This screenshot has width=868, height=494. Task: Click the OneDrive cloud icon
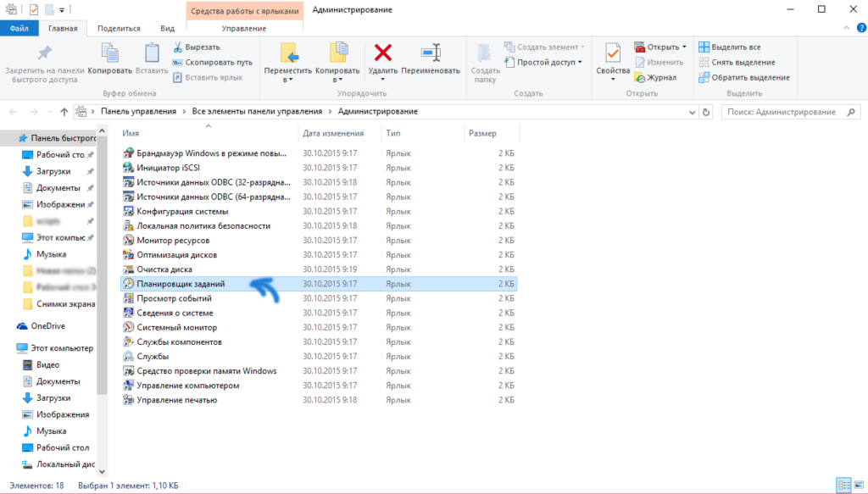[22, 326]
